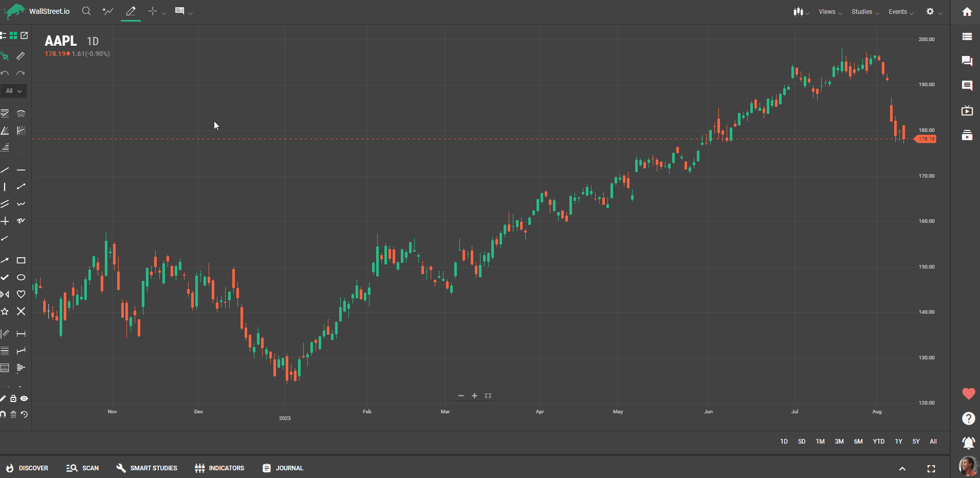Select the rectangle drawing tool
Image resolution: width=980 pixels, height=478 pixels.
[x=21, y=260]
